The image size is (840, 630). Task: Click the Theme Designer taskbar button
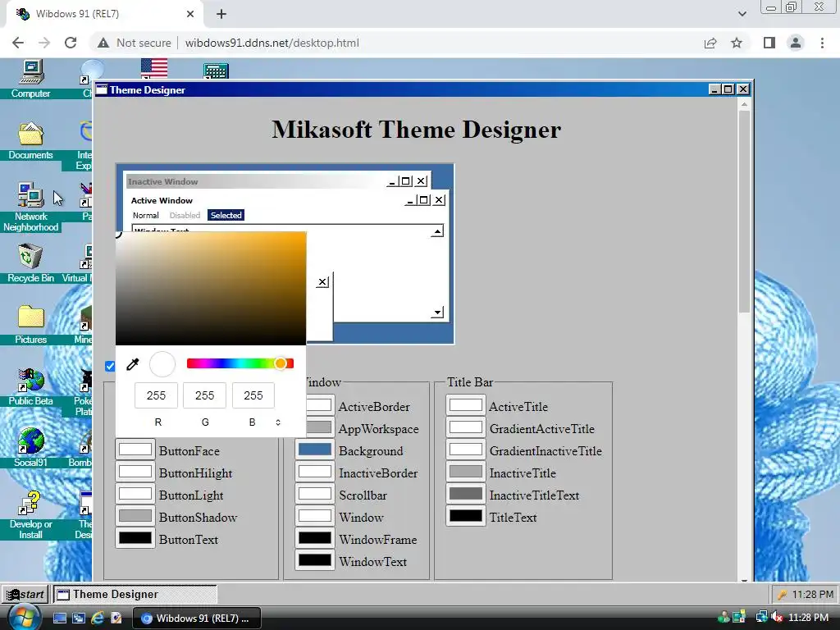[x=135, y=594]
